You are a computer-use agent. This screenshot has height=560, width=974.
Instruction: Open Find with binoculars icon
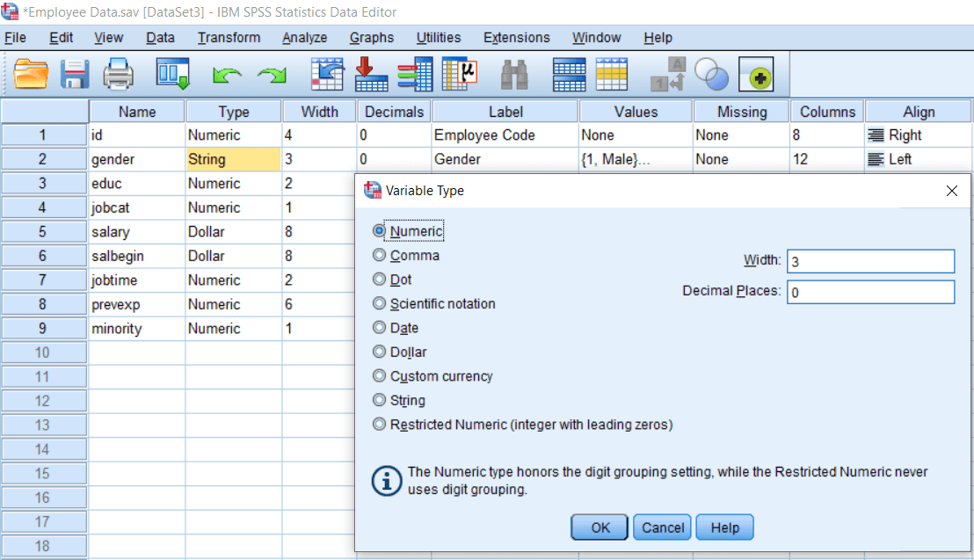[x=514, y=75]
